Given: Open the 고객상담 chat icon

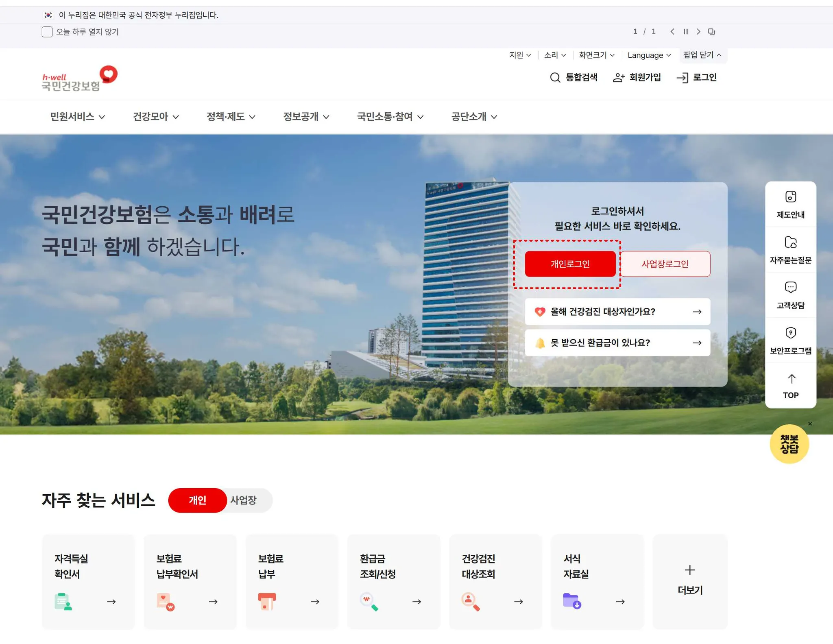Looking at the screenshot, I should 790,288.
